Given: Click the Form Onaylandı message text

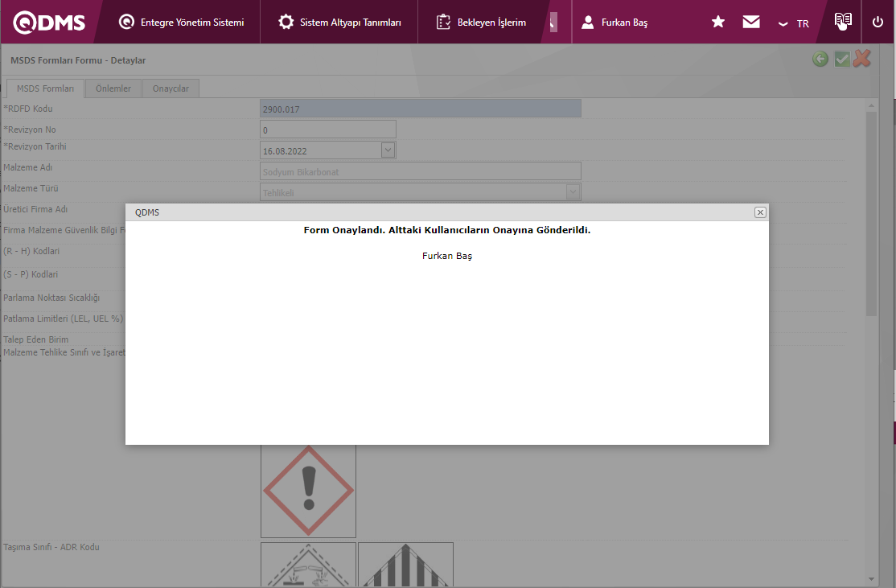Looking at the screenshot, I should pyautogui.click(x=447, y=230).
